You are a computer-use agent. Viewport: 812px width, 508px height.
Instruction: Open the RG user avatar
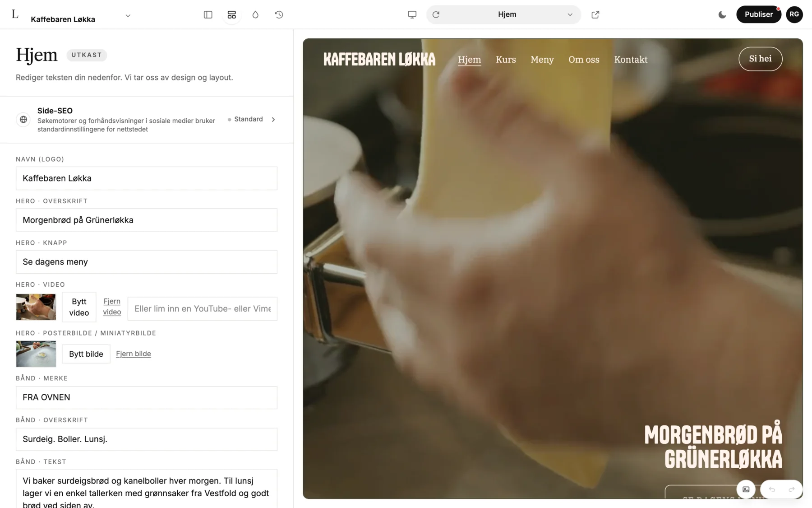(794, 14)
